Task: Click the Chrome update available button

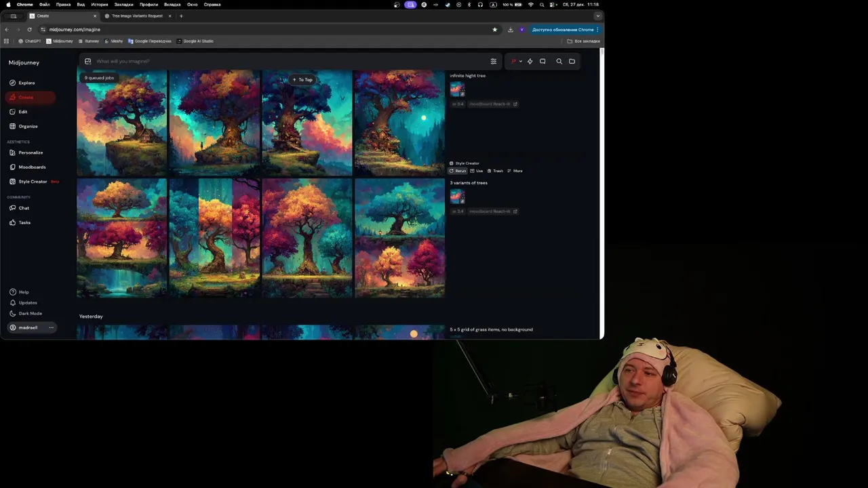Action: (x=565, y=30)
